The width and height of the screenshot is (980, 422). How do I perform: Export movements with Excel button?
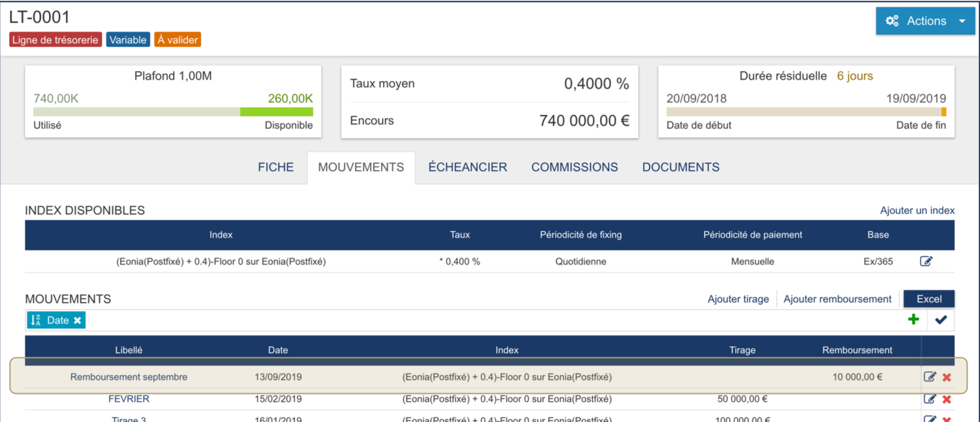tap(929, 299)
